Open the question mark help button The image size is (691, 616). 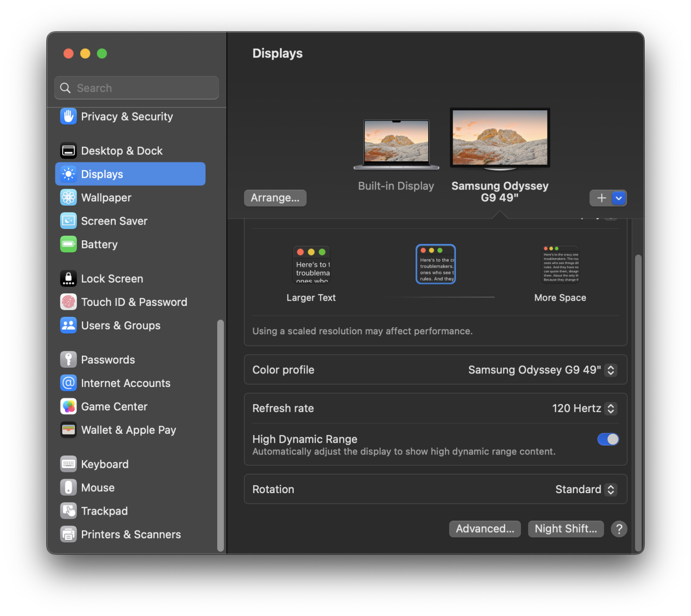[619, 529]
